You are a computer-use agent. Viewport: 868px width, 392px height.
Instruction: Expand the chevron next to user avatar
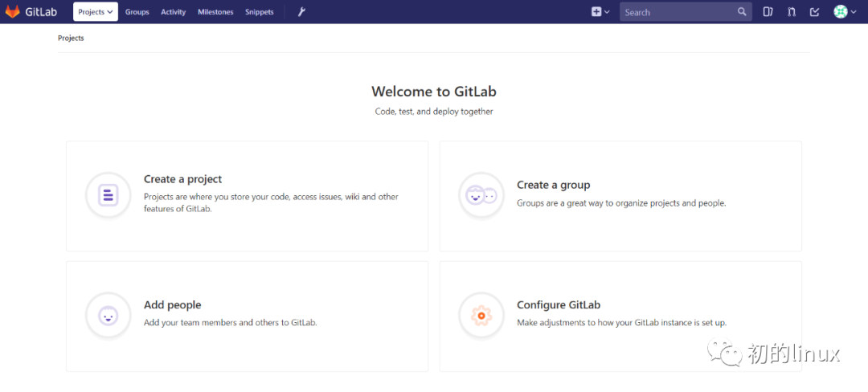(x=854, y=12)
